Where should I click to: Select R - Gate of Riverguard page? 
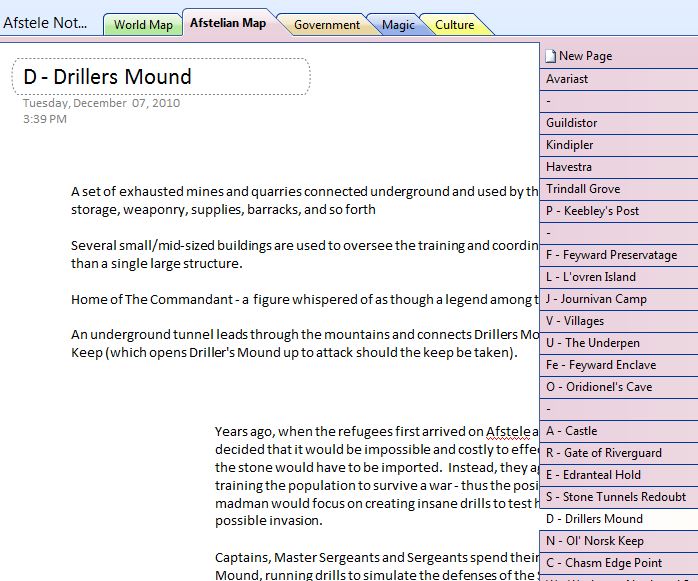point(619,453)
